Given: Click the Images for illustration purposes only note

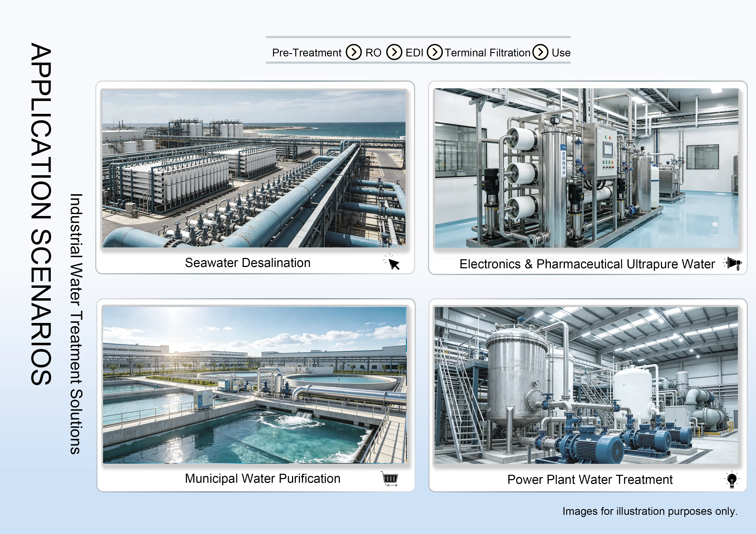Looking at the screenshot, I should coord(650,511).
